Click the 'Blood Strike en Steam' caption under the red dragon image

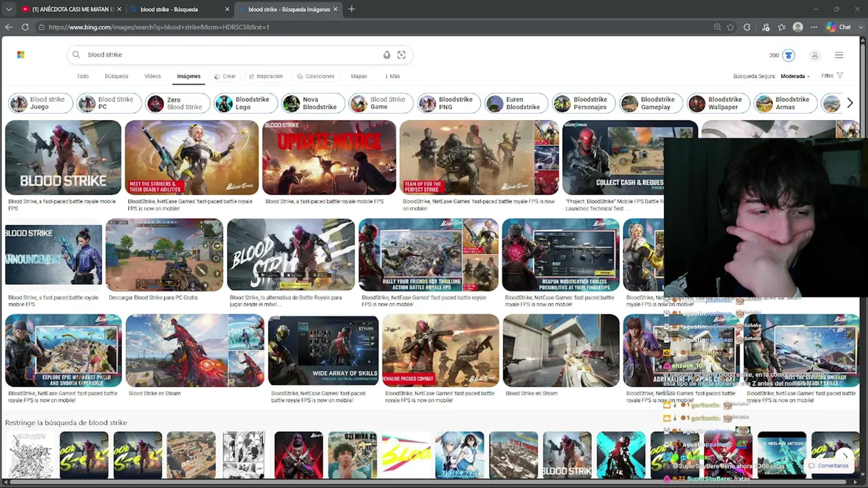coord(155,393)
